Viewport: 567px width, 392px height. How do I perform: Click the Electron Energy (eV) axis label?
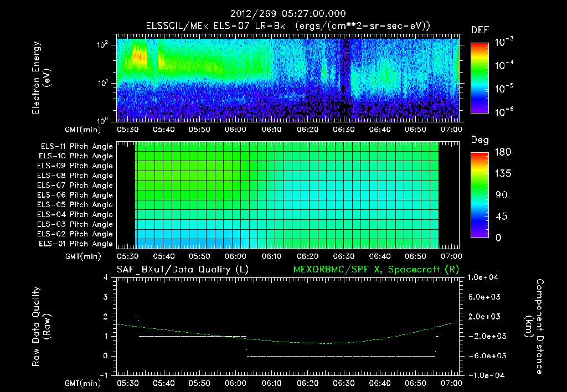pos(41,78)
